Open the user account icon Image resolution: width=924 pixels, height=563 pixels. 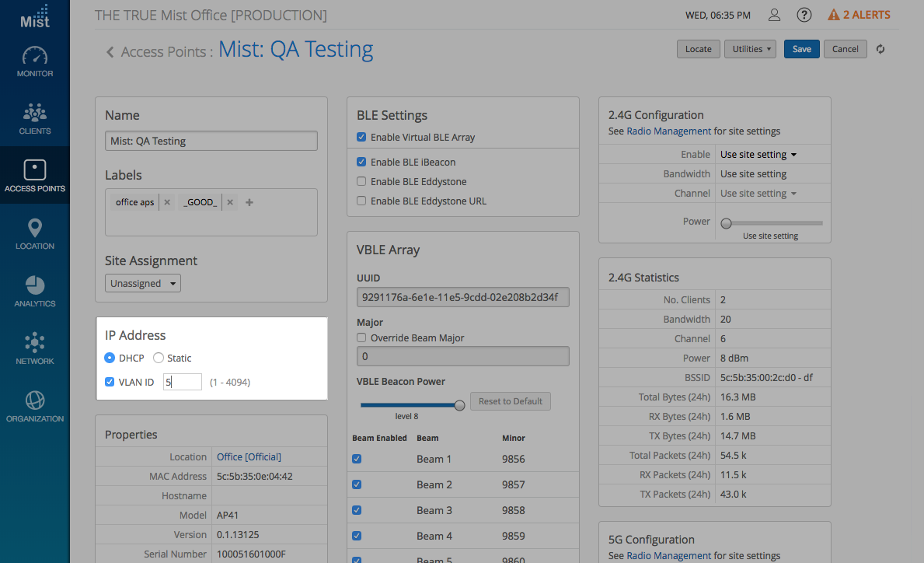click(x=774, y=16)
